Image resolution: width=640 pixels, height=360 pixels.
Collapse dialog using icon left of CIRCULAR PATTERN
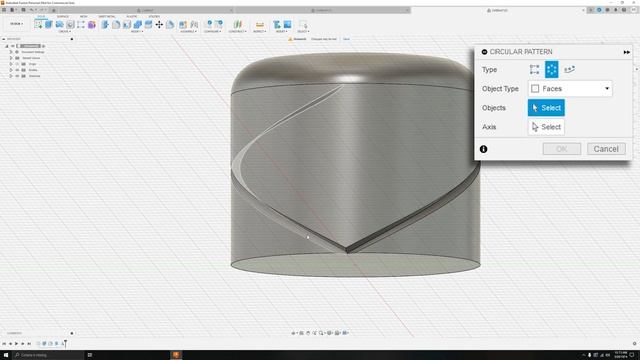click(x=484, y=52)
